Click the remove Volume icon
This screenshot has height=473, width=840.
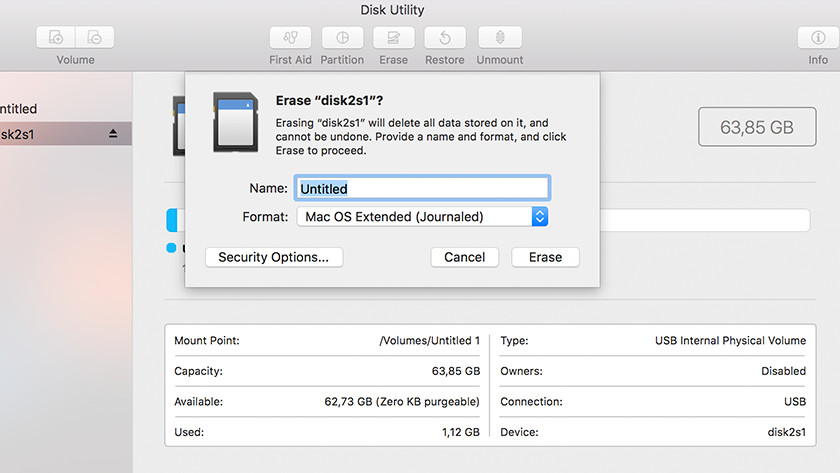[94, 38]
